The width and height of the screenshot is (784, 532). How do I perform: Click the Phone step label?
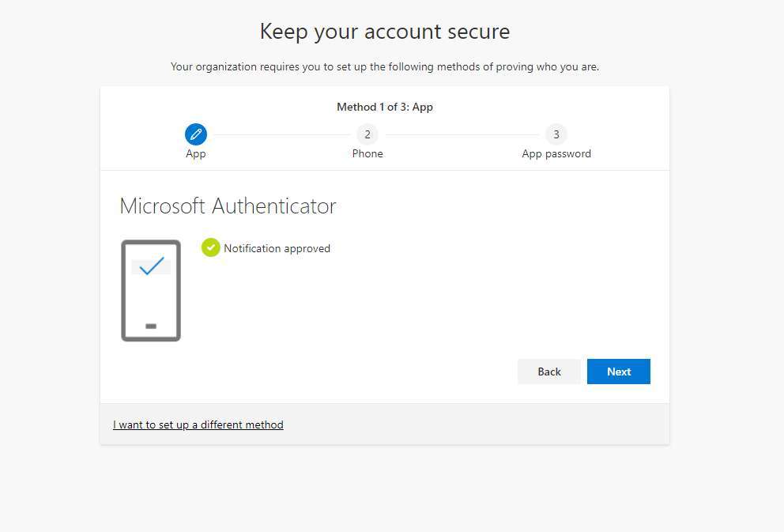tap(367, 153)
